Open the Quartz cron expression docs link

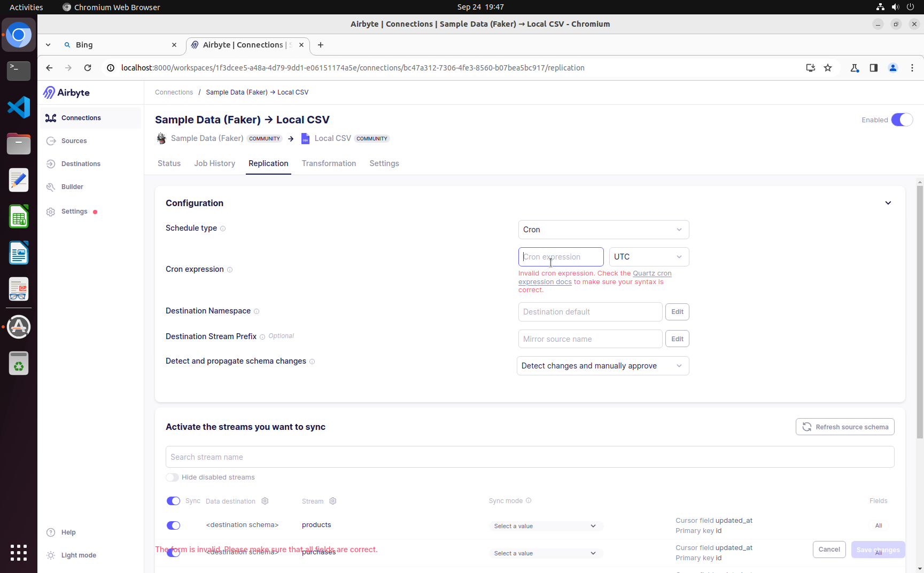651,273
